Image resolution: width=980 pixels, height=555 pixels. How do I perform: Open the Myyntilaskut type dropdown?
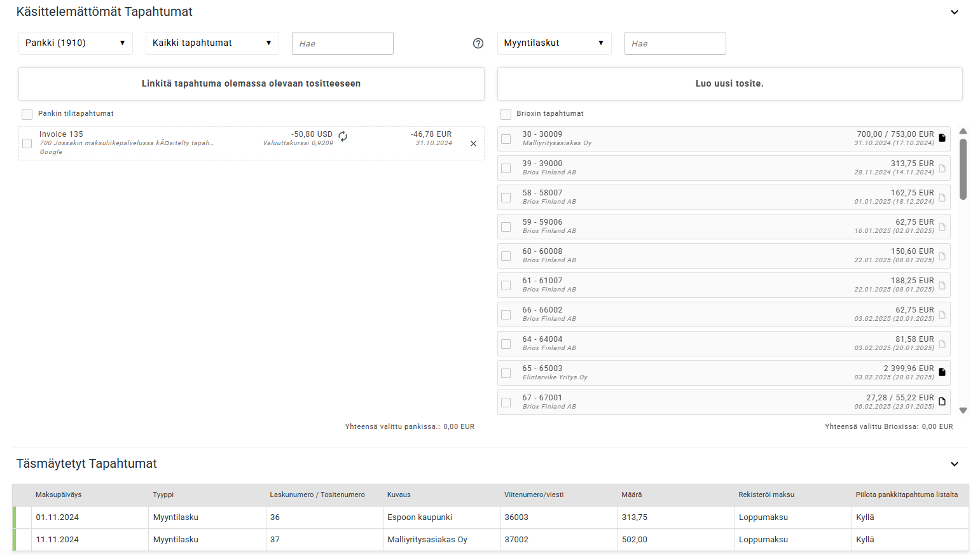[x=554, y=43]
